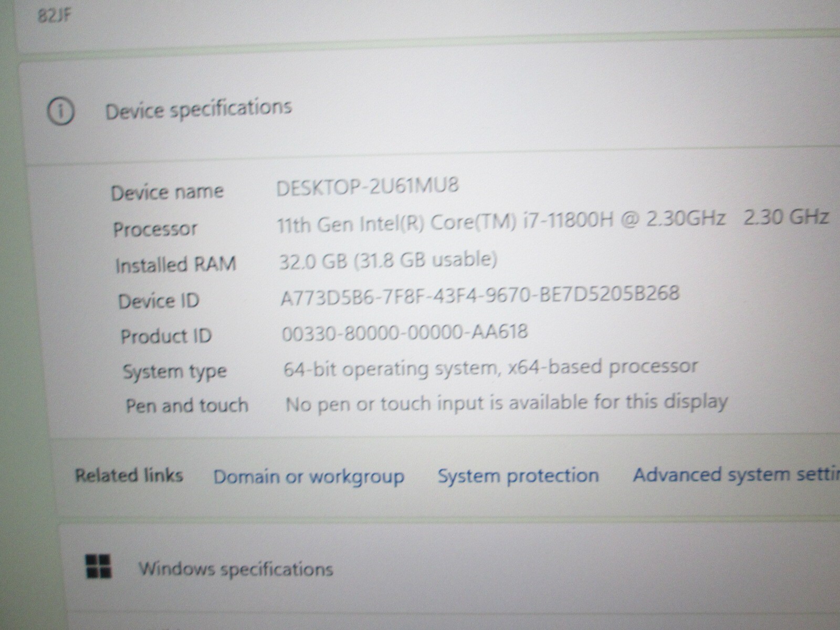Click the Device ID label
The height and width of the screenshot is (630, 840).
click(x=159, y=301)
